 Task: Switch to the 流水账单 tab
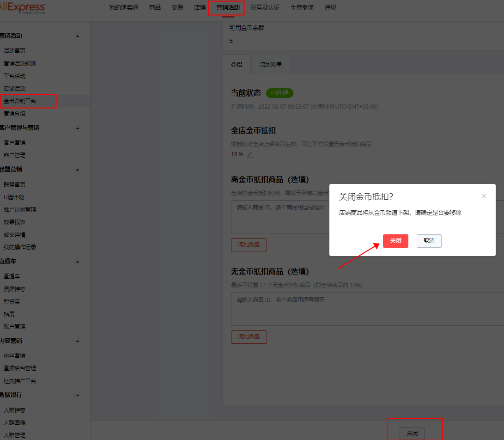point(271,65)
